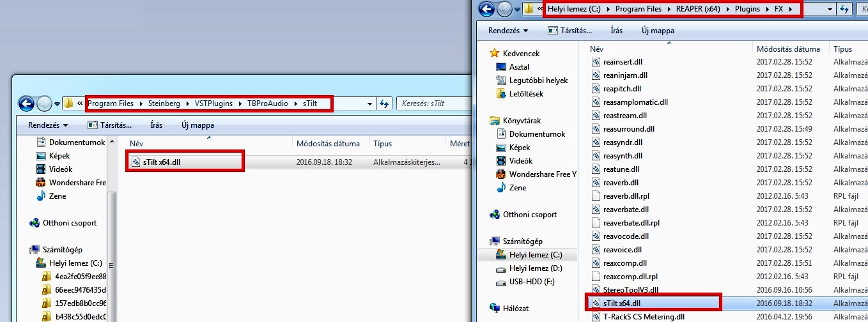The width and height of the screenshot is (868, 322).
Task: Click the back arrow in the sTilt window
Action: [26, 103]
